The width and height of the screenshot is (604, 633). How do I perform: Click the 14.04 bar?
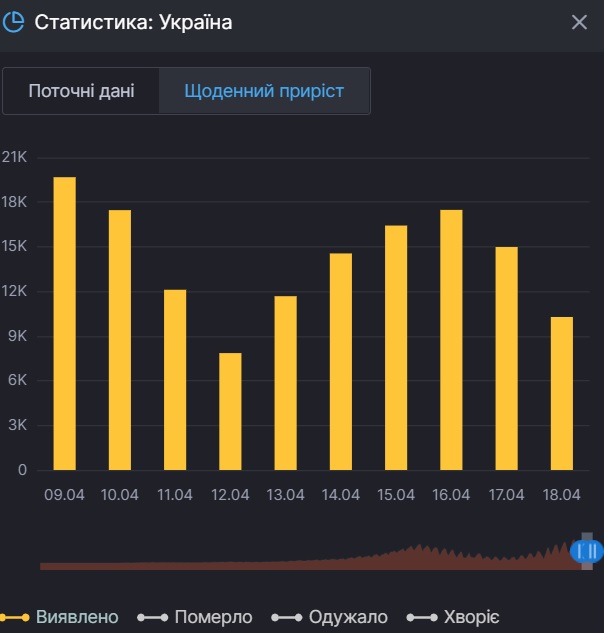(341, 361)
